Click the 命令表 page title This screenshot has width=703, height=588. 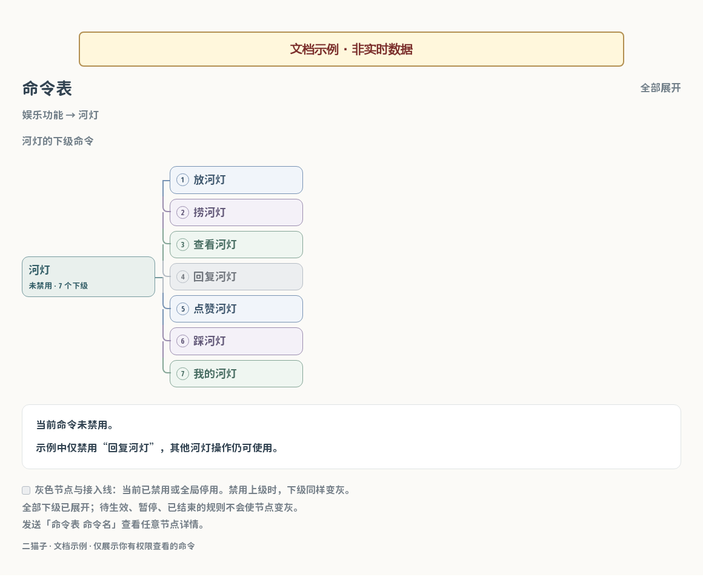pos(47,89)
